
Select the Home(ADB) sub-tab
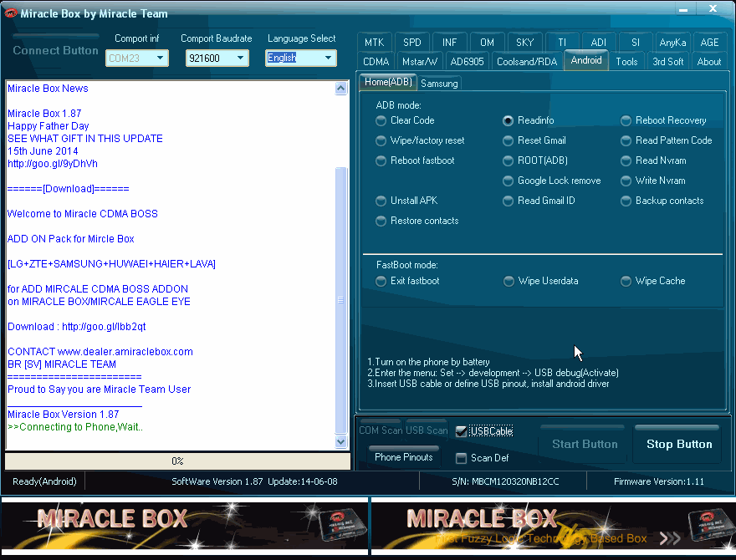point(388,82)
